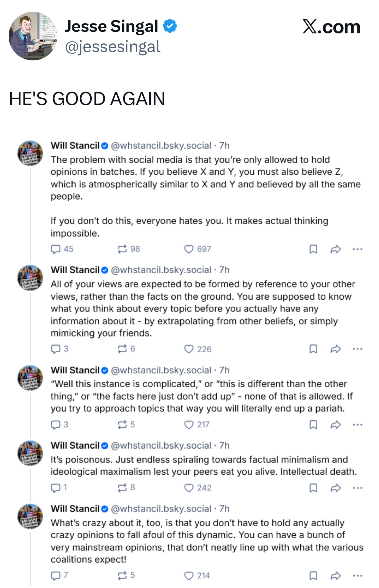Image resolution: width=379 pixels, height=588 pixels.
Task: Open the X.com logo link
Action: (331, 27)
